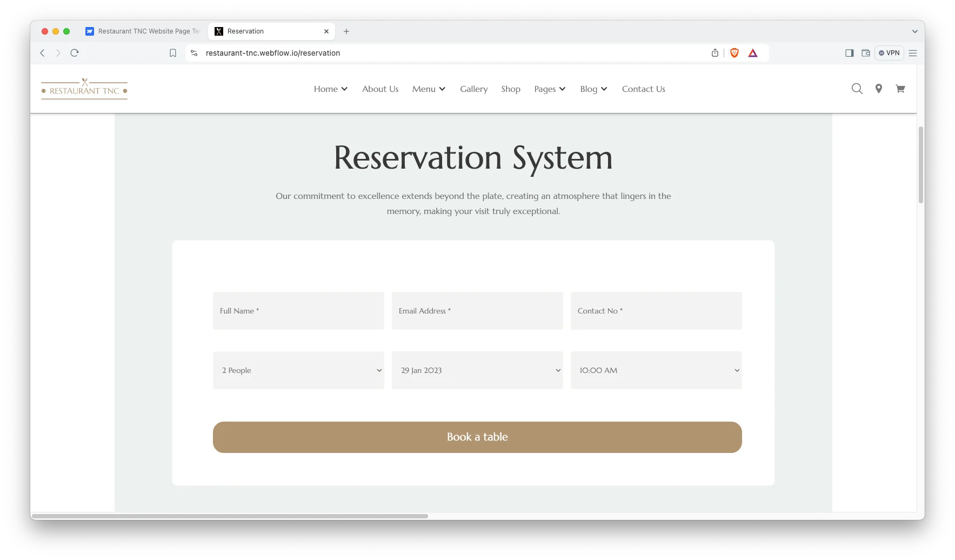Switch to Restaurant TNC Website Page tab
The height and width of the screenshot is (560, 955).
click(144, 31)
